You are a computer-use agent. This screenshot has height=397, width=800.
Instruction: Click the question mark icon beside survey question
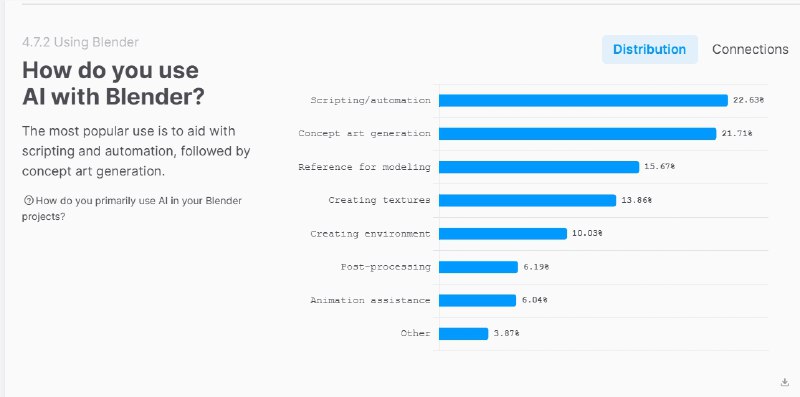pyautogui.click(x=29, y=201)
